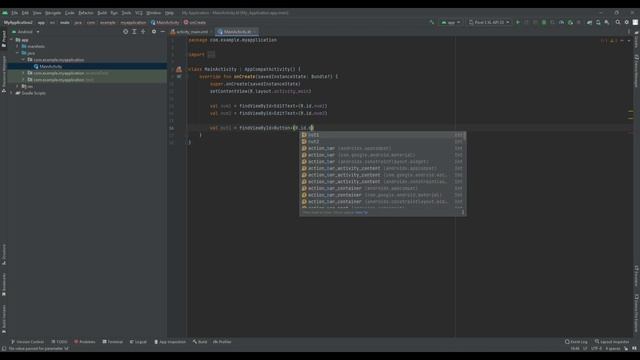Collapse the app module tree node
This screenshot has height=360, width=640.
[x=11, y=40]
